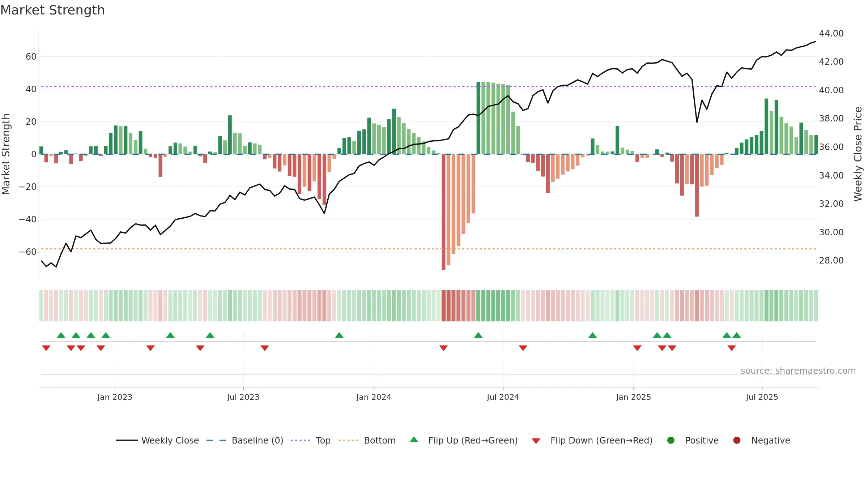Click the purple dotted Top line sample in legend
Image resolution: width=868 pixels, height=488 pixels.
coord(301,440)
